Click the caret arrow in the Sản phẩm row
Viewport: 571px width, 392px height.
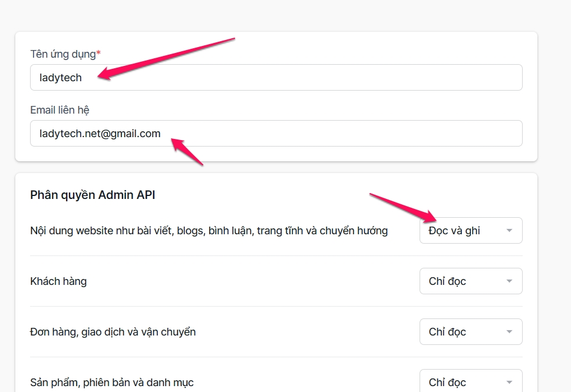(509, 383)
